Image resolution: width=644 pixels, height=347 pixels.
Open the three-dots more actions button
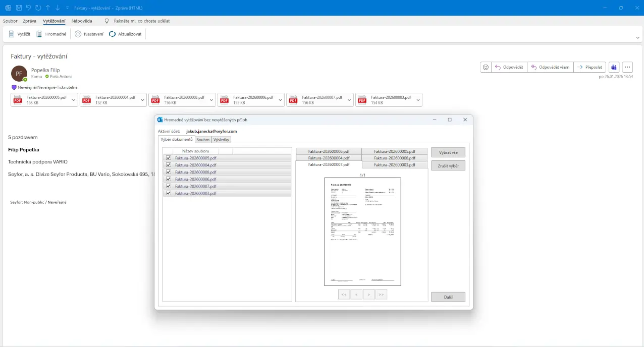point(627,67)
